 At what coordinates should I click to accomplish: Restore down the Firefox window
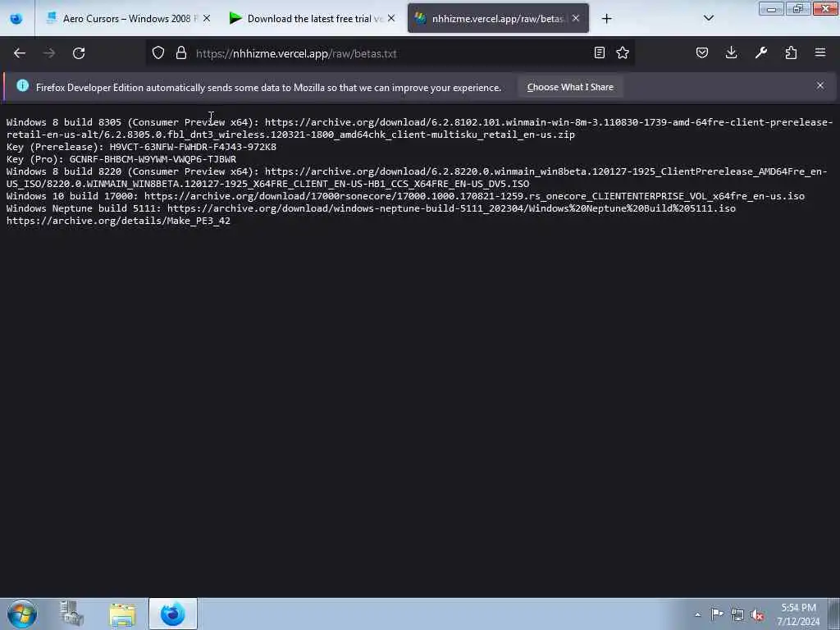click(x=797, y=8)
